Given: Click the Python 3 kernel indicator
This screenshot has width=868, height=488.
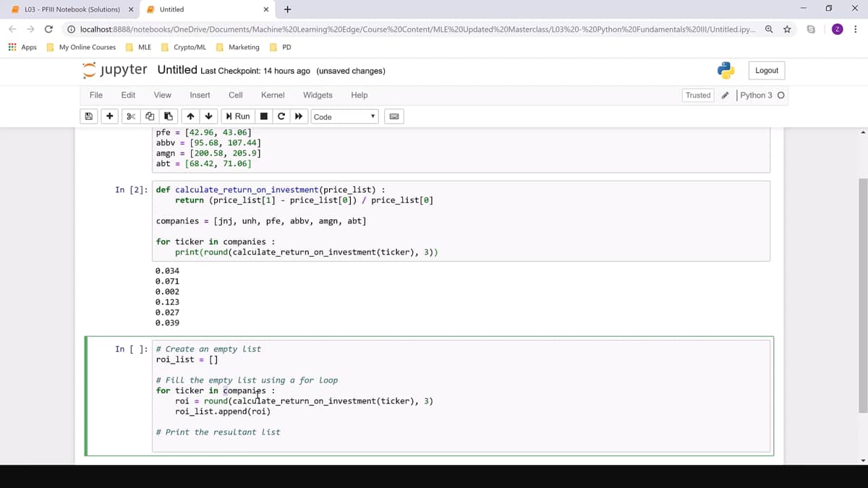Looking at the screenshot, I should (762, 95).
